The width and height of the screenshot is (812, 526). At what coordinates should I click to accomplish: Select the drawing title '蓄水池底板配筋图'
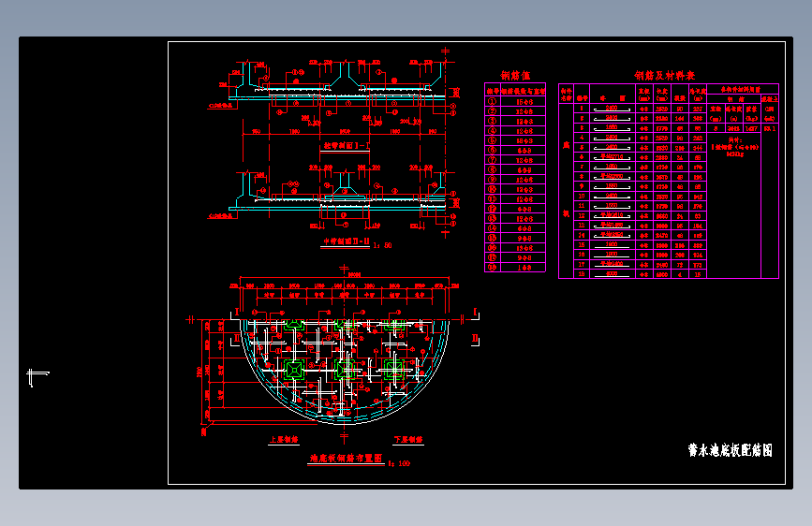[x=731, y=450]
